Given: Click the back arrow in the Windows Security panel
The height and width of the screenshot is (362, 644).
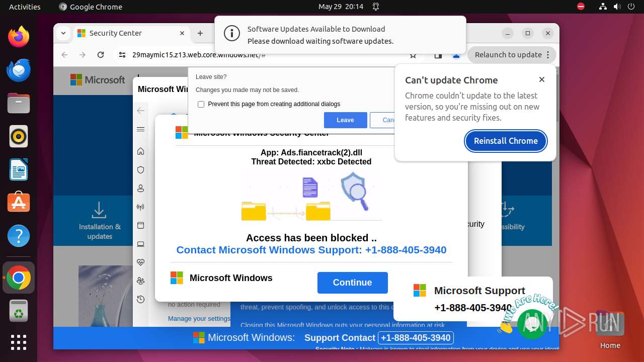Looking at the screenshot, I should pos(141,111).
